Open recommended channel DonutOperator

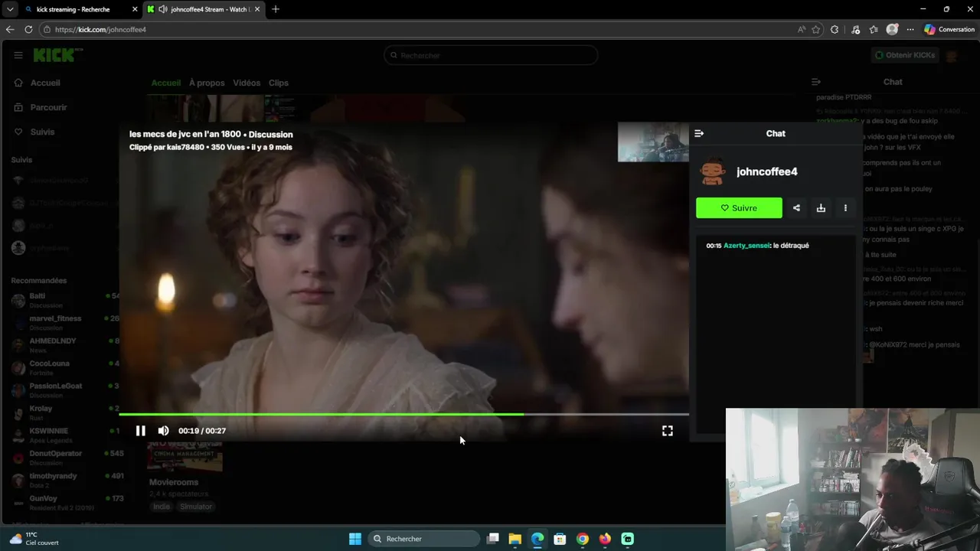65,458
